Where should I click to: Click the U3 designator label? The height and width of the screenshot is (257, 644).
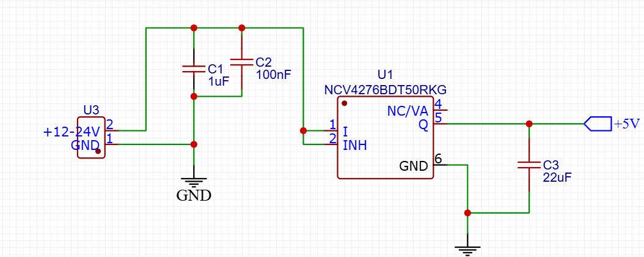[x=91, y=110]
